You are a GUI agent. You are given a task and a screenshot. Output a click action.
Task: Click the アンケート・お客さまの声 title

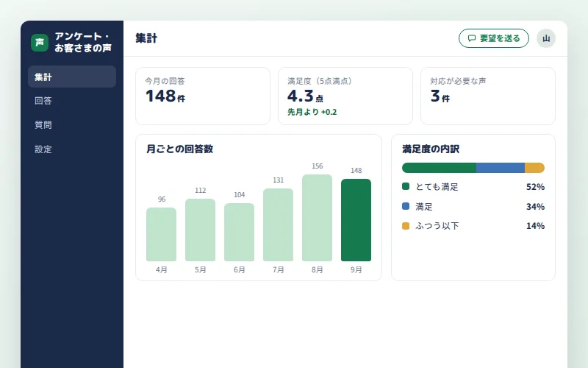(x=83, y=42)
